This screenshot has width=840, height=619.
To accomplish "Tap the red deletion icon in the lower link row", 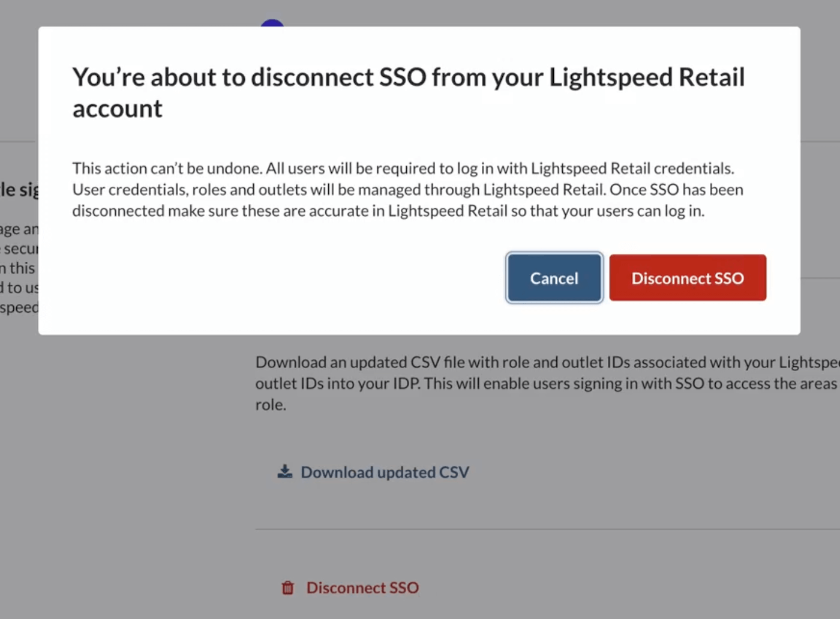I will (x=287, y=588).
